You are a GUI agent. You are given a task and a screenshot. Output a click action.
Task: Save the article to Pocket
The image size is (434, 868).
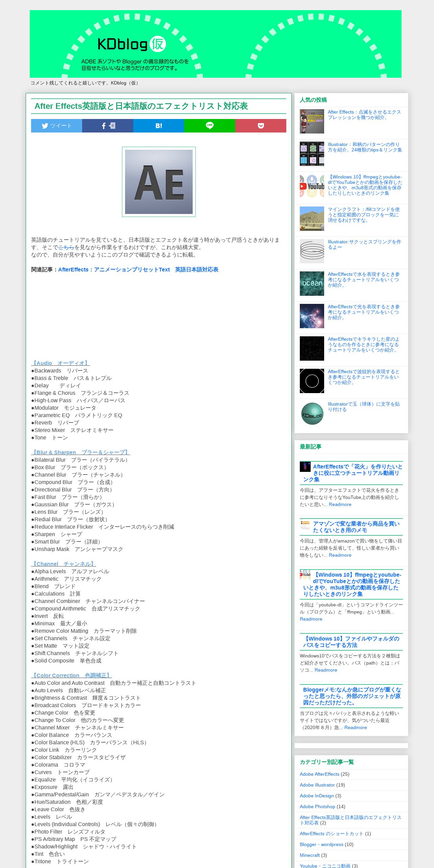point(261,126)
